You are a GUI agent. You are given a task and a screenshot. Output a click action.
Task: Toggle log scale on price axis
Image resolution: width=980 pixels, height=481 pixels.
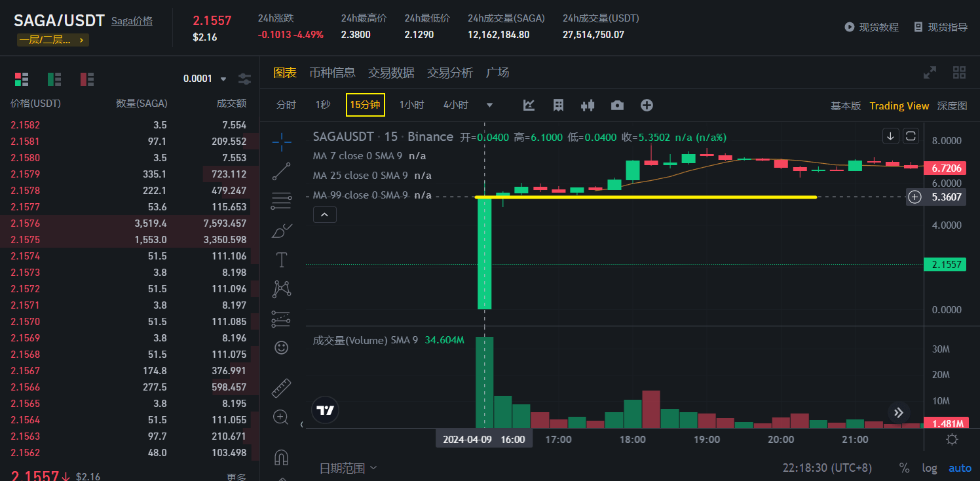pos(929,468)
